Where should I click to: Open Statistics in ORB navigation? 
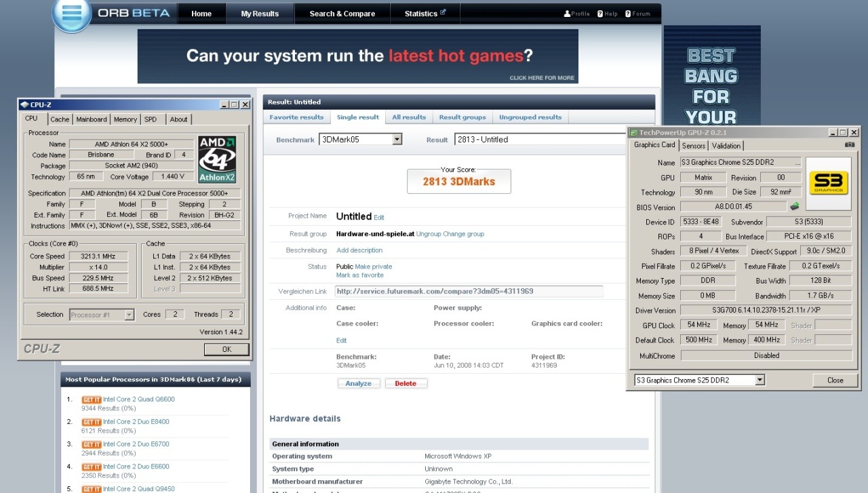[425, 14]
